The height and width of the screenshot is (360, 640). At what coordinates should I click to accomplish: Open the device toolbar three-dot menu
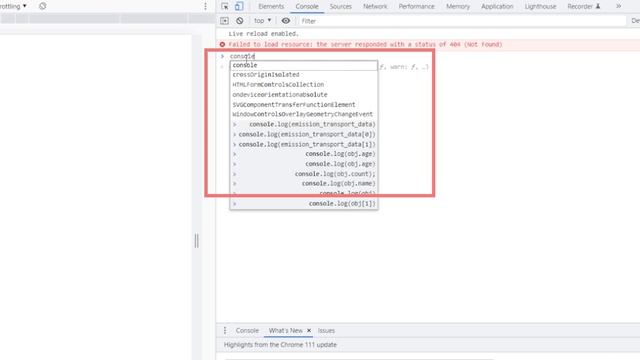pyautogui.click(x=205, y=6)
